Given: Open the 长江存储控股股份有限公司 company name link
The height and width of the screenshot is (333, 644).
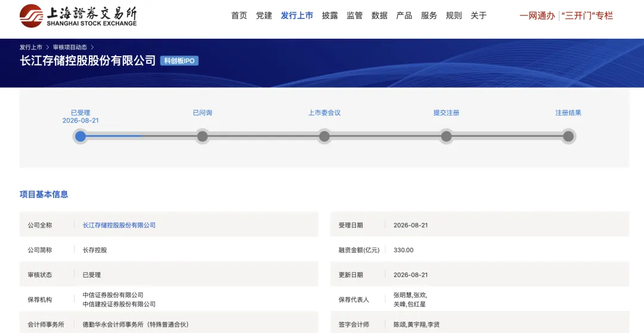Looking at the screenshot, I should 119,225.
